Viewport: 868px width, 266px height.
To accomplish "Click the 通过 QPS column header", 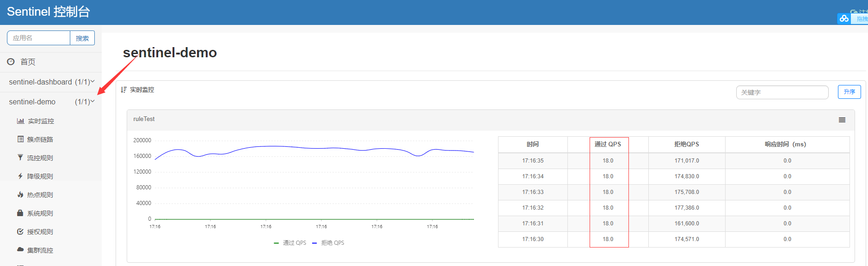I will coord(608,145).
